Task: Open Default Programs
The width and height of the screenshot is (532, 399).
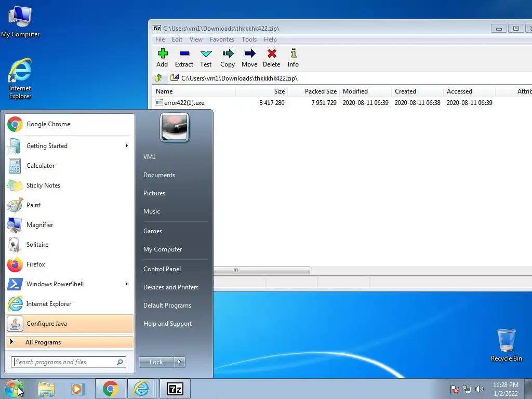Action: point(167,305)
